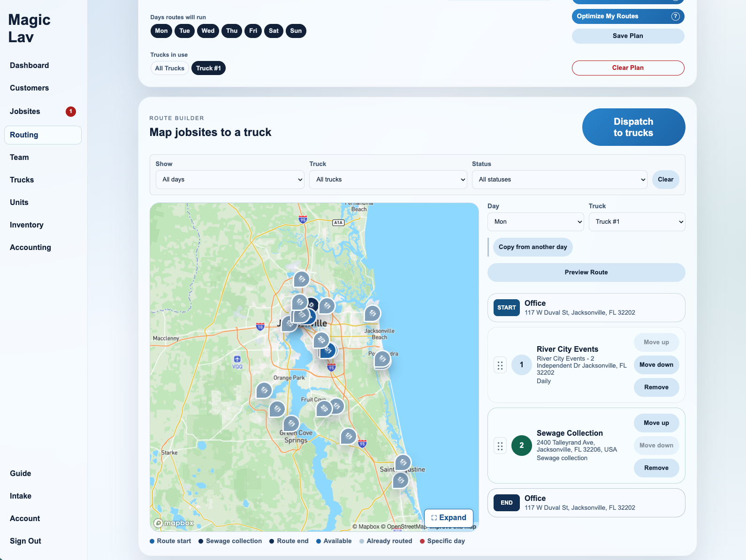Screen dimensions: 746x560
Task: Toggle the Sat day chip
Action: pyautogui.click(x=274, y=31)
